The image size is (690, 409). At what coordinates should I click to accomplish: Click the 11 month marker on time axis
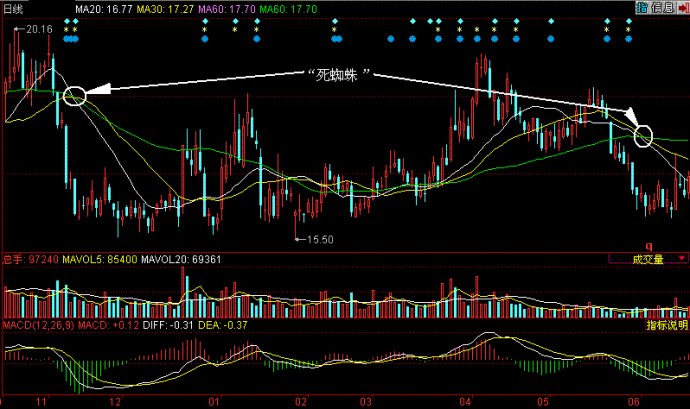coord(41,402)
